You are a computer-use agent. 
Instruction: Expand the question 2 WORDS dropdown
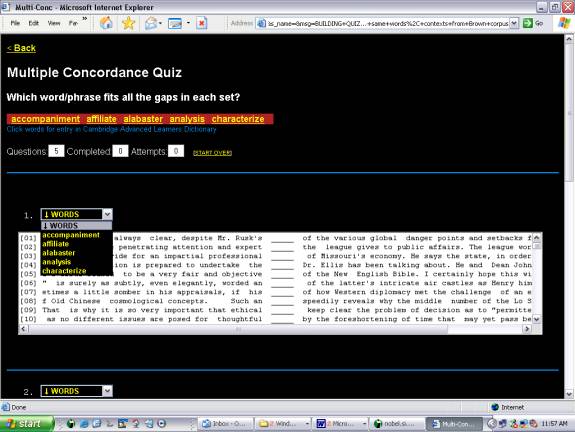click(107, 391)
